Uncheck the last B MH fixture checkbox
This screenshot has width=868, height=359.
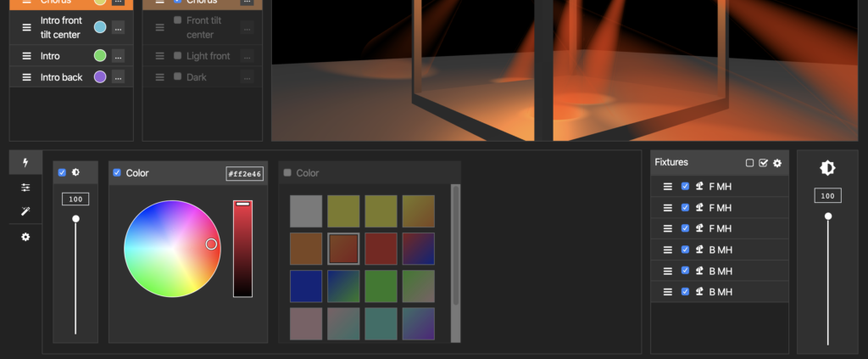[x=685, y=291]
